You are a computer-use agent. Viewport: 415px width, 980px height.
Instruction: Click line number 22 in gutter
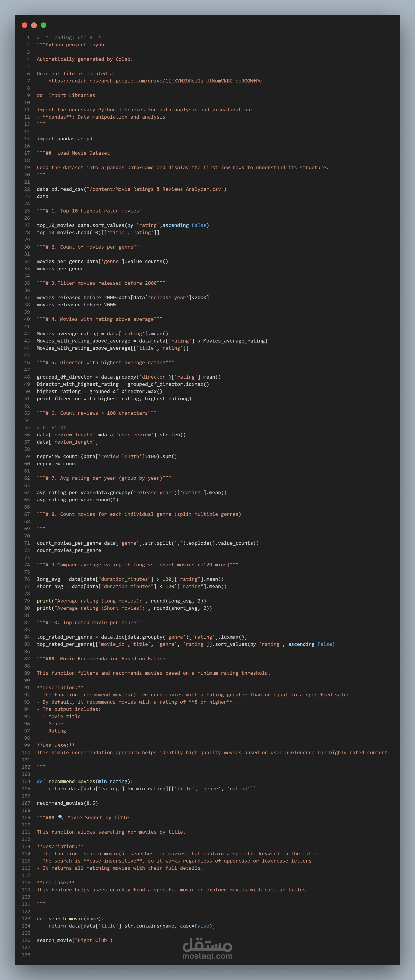(x=27, y=189)
